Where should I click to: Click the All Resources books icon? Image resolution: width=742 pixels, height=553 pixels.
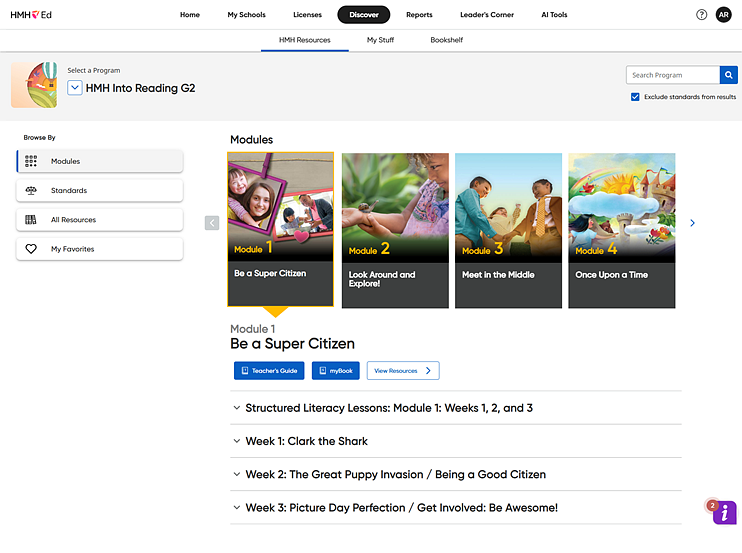click(x=31, y=220)
